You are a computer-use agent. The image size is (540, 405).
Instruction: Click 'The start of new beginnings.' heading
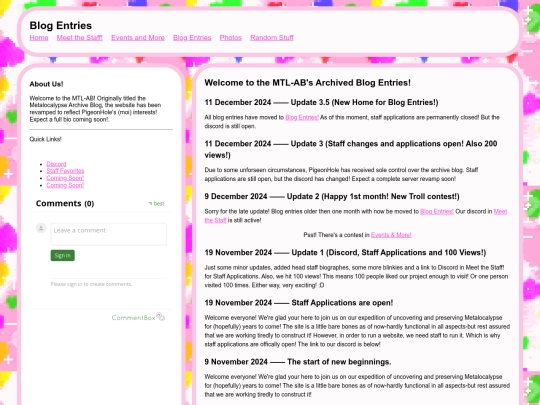point(298,362)
